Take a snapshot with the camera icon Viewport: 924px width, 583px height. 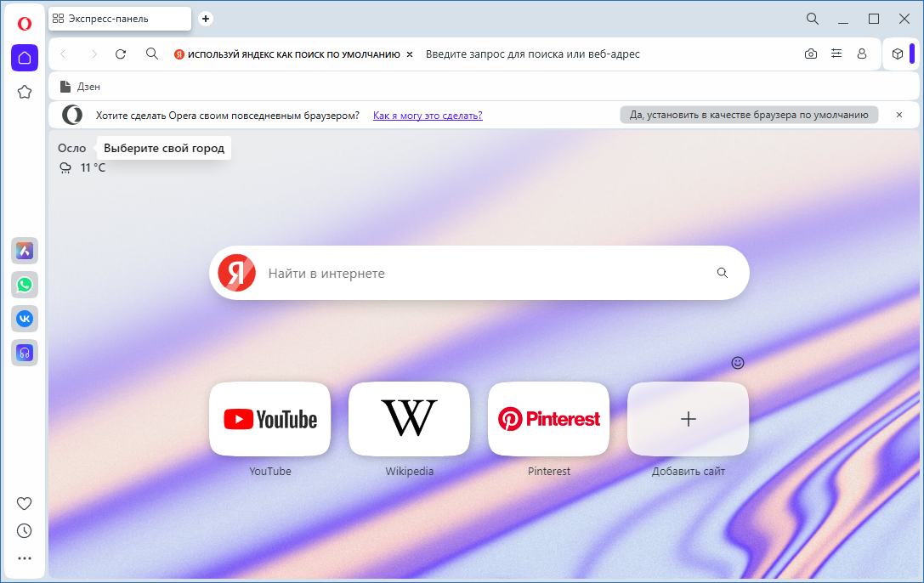coord(811,54)
